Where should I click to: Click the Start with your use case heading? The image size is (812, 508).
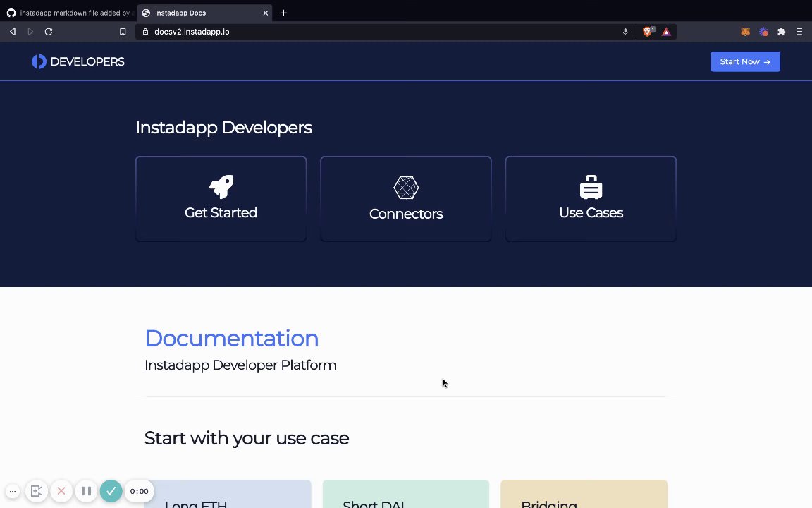pos(247,438)
